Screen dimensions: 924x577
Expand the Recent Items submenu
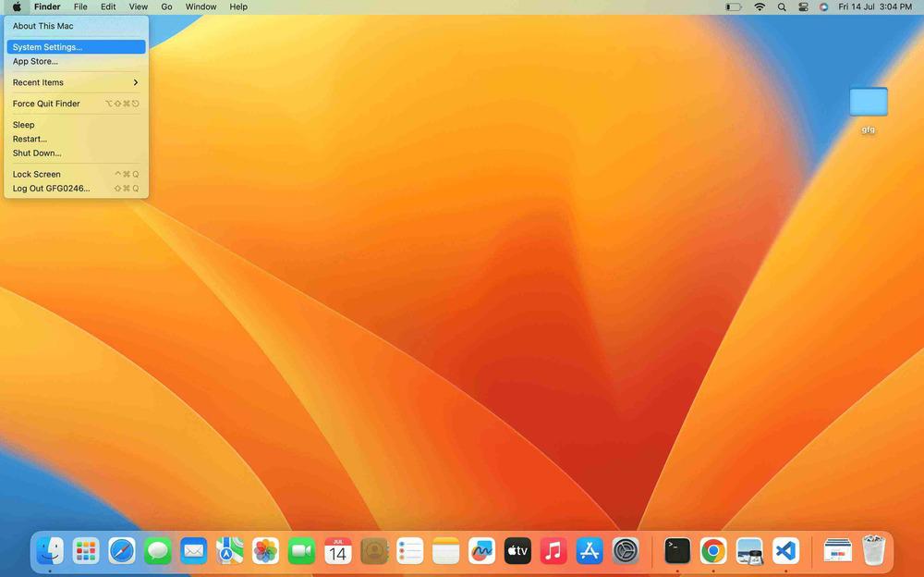coord(75,82)
